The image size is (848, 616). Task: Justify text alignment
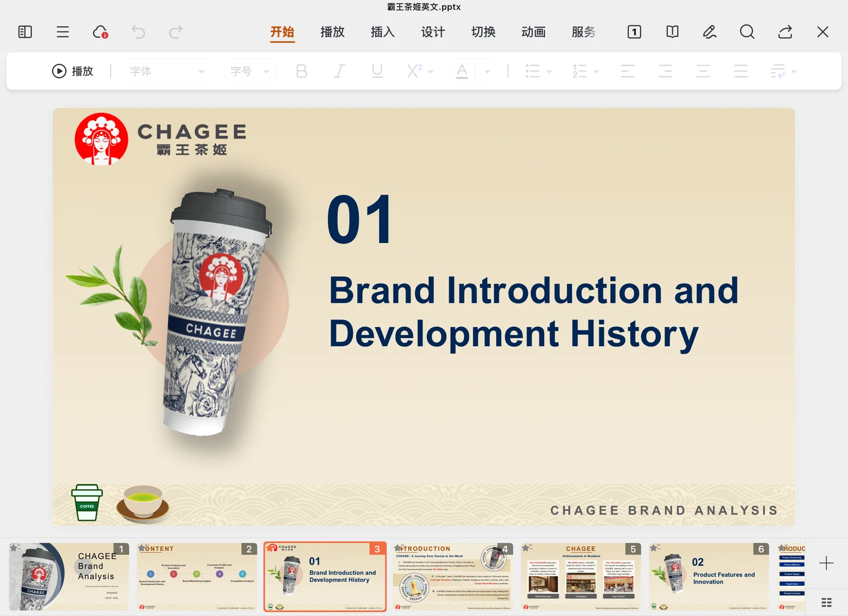[741, 71]
